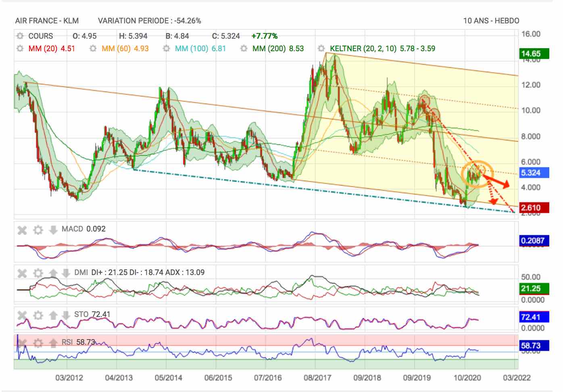Click the DMI DI+ 21.25 readout

coord(139,272)
